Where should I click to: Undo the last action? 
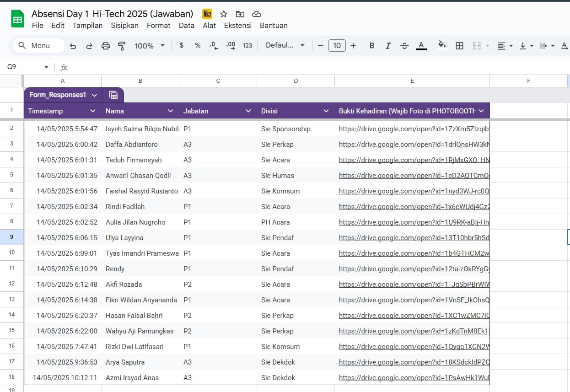coord(73,46)
